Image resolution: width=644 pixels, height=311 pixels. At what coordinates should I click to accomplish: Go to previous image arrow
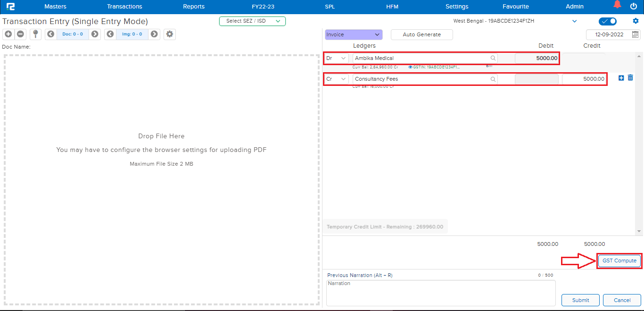coord(110,34)
